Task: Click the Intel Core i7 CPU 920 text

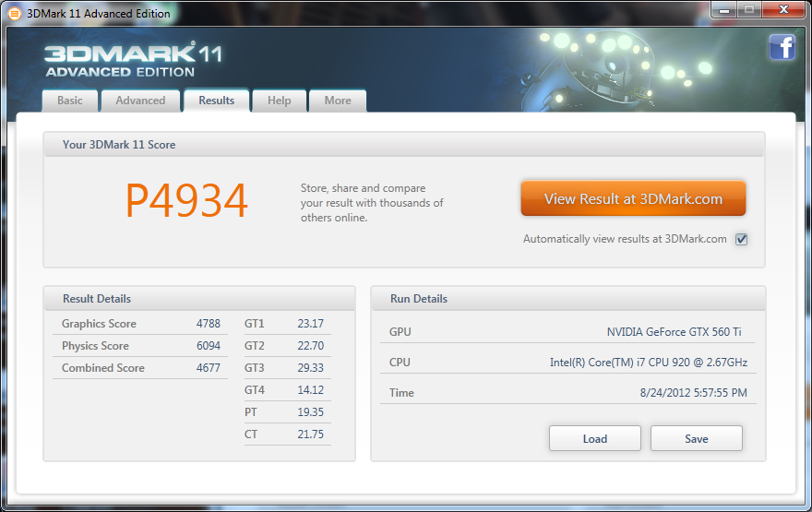Action: click(649, 363)
